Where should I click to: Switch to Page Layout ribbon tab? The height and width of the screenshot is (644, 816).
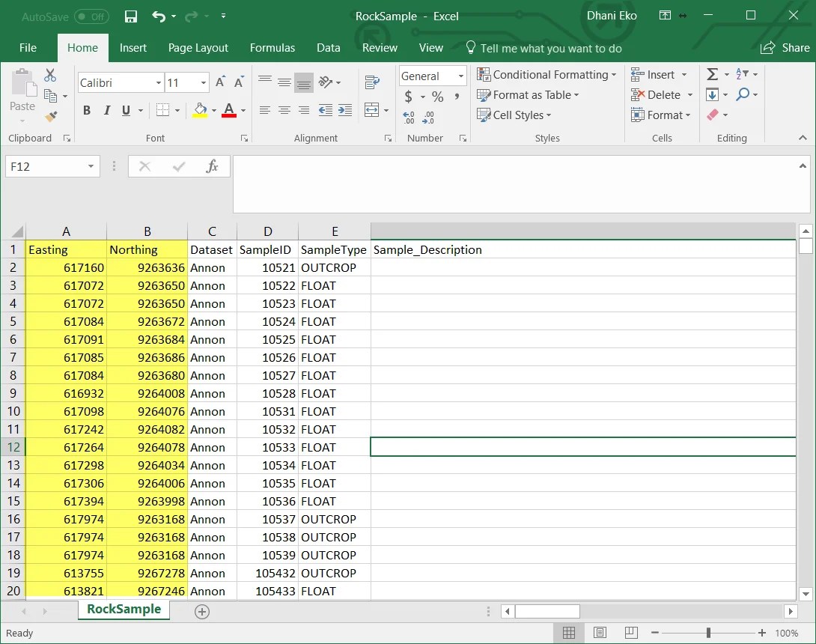(198, 48)
